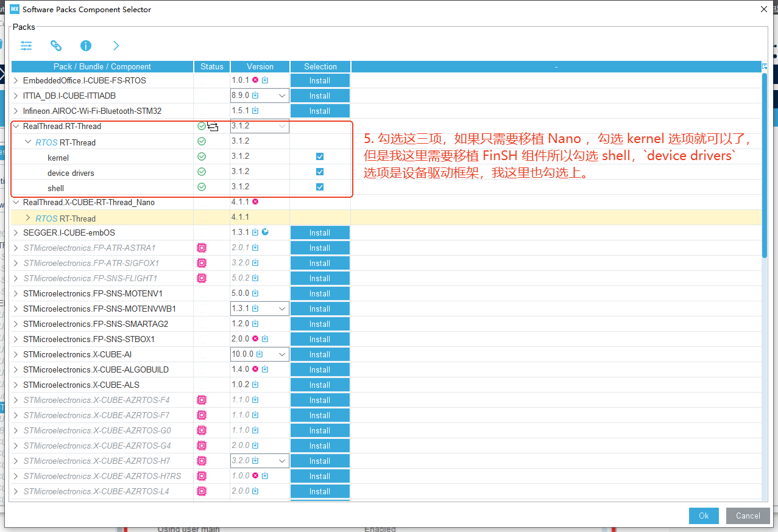Open the X-CUBE-AI 10.0.0 version dropdown
Screen dimensions: 778x532
(x=282, y=354)
